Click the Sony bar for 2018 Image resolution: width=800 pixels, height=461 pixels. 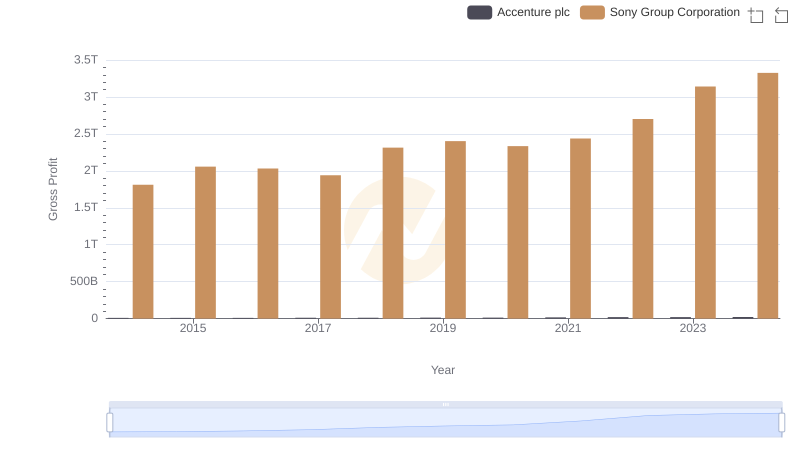pos(393,233)
